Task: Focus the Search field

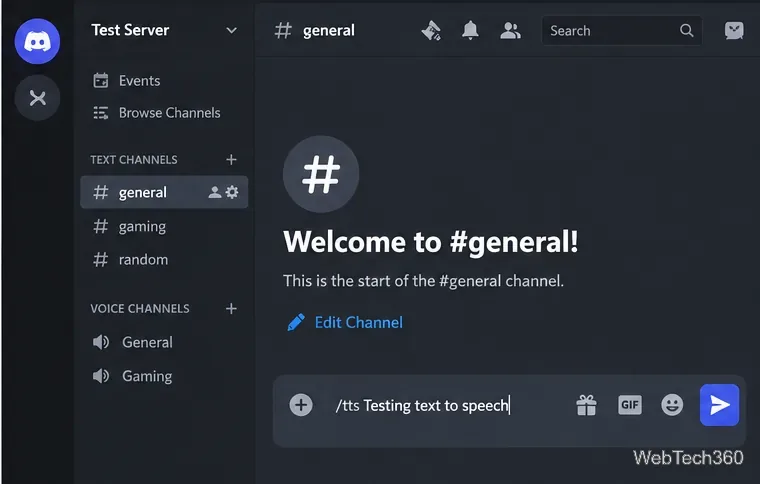Action: [621, 31]
